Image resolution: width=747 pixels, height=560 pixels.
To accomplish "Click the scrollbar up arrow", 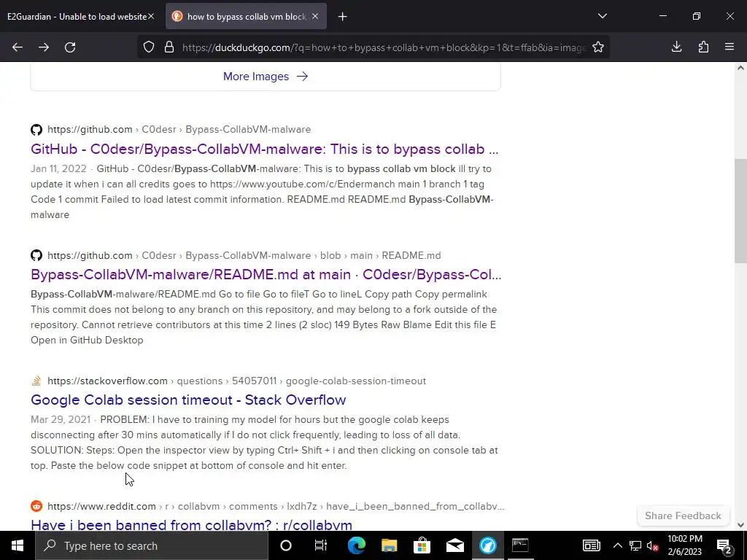I will 740,68.
